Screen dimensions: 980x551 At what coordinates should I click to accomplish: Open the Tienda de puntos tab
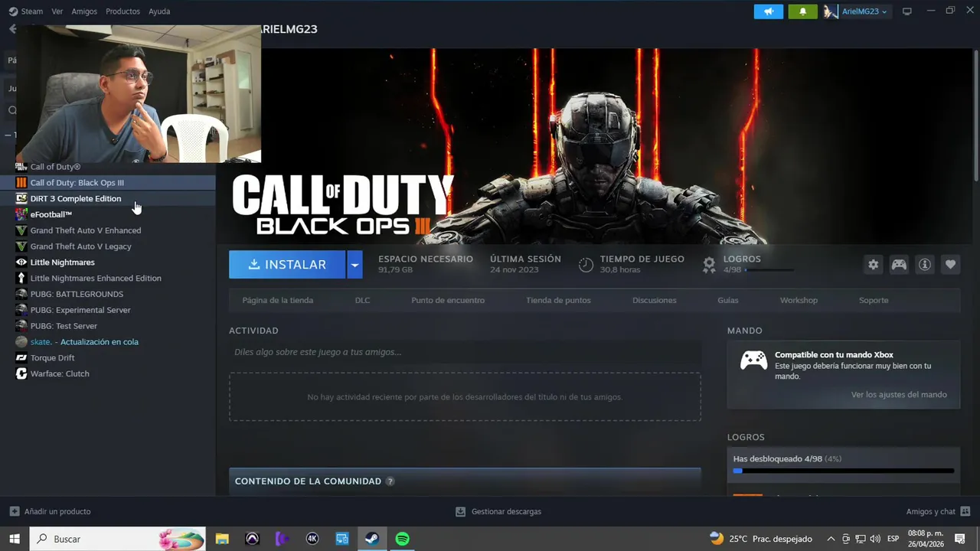point(558,301)
